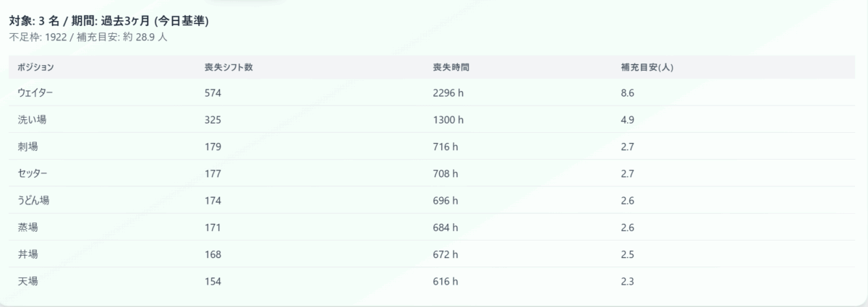This screenshot has width=868, height=307.
Task: Click the 2296 h lost hours cell
Action: [x=448, y=93]
